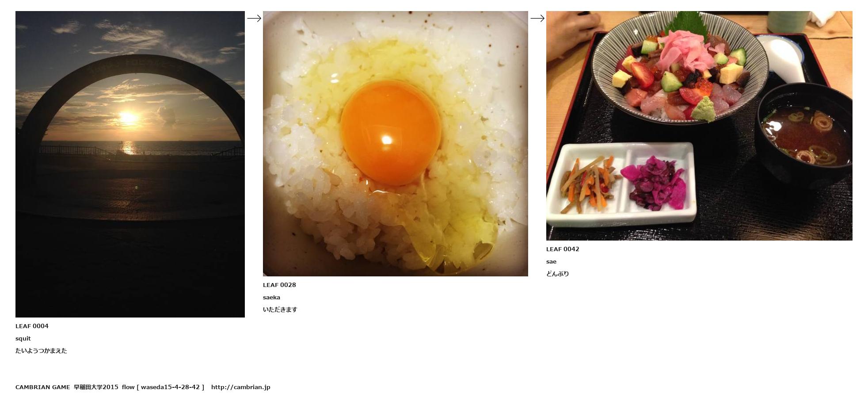The width and height of the screenshot is (868, 398).
Task: Click the author name squit
Action: pyautogui.click(x=23, y=338)
